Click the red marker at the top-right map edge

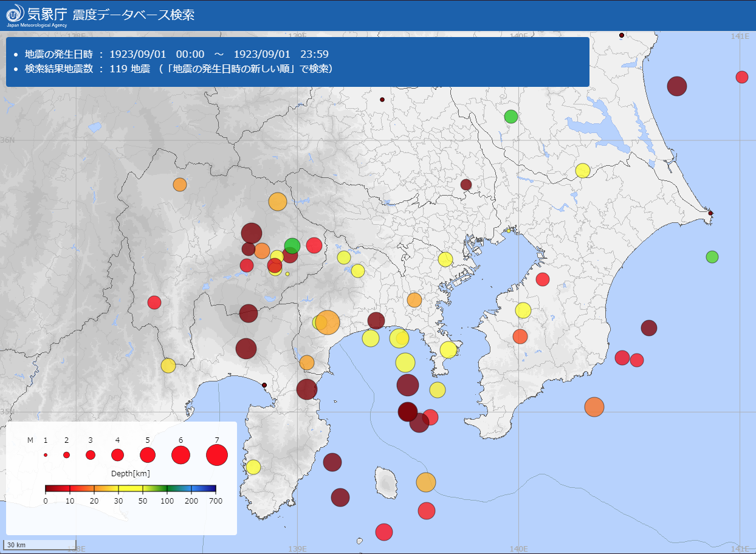click(x=742, y=77)
